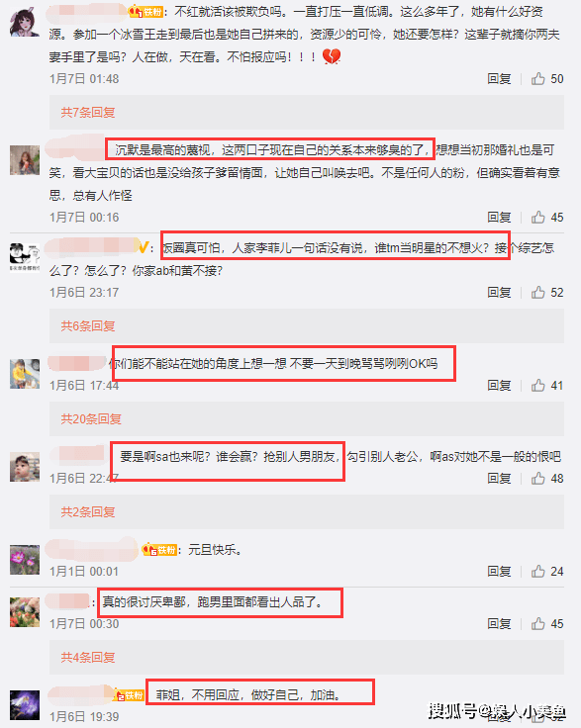Image resolution: width=581 pixels, height=728 pixels.
Task: Reply to the 1月6日 23:17 comment
Action: [x=499, y=293]
